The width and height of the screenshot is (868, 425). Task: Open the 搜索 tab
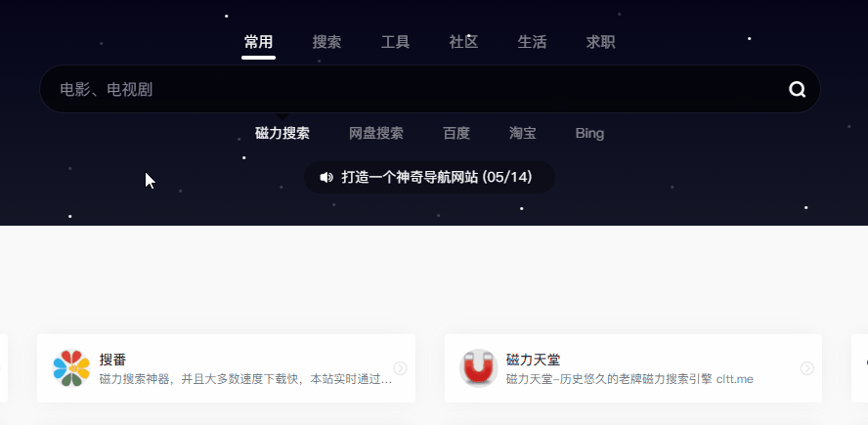pyautogui.click(x=326, y=42)
